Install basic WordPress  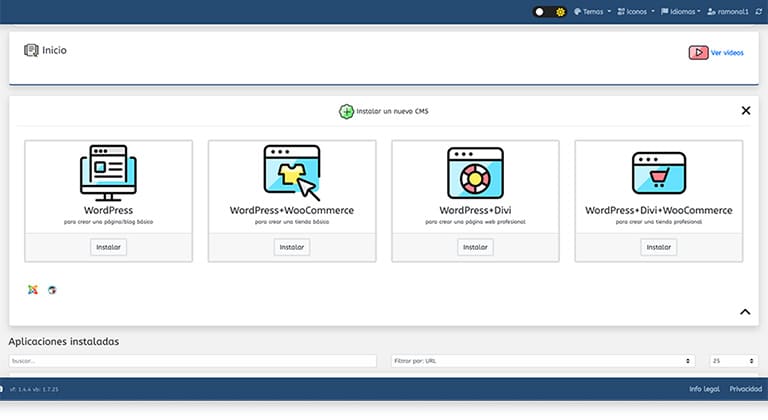pos(108,247)
